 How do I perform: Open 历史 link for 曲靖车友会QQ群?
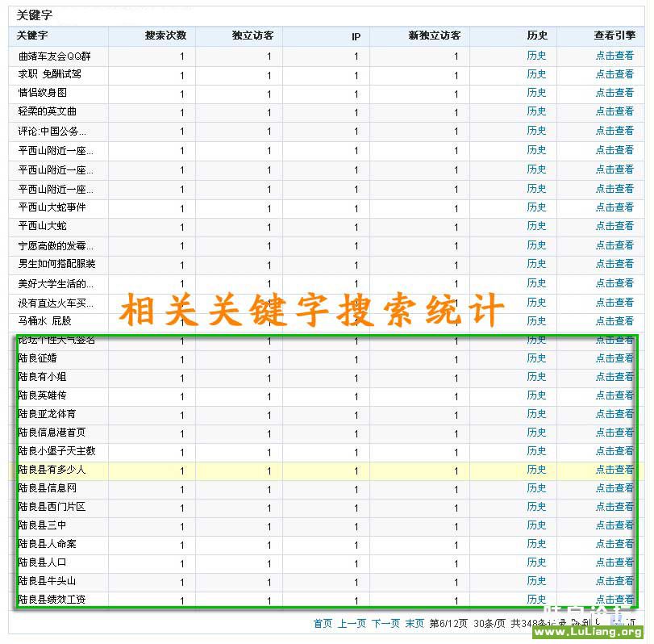click(536, 56)
